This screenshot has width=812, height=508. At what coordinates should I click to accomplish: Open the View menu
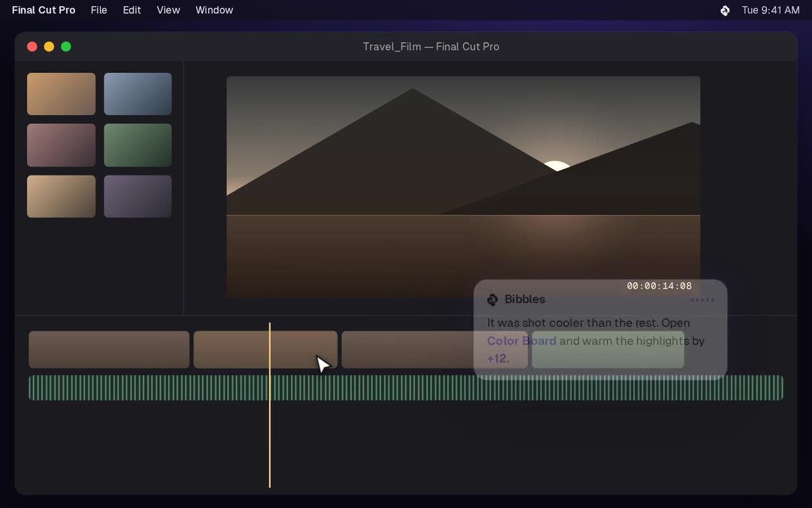(168, 10)
